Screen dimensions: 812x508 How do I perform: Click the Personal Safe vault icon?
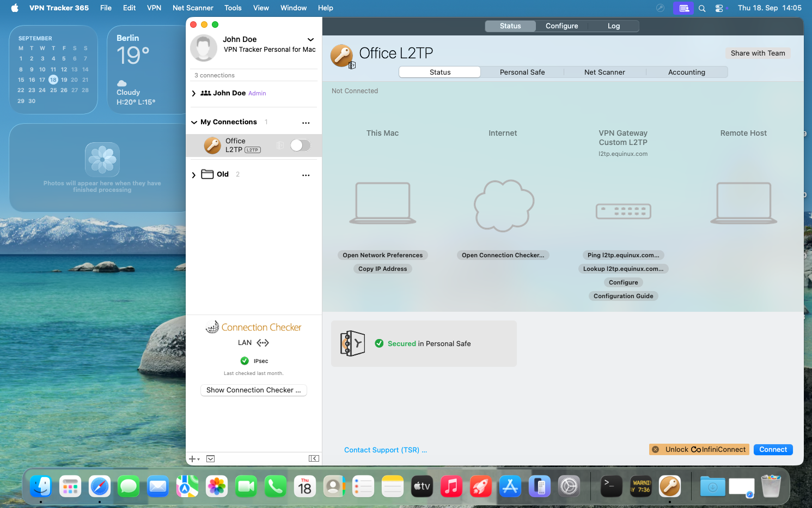tap(353, 343)
